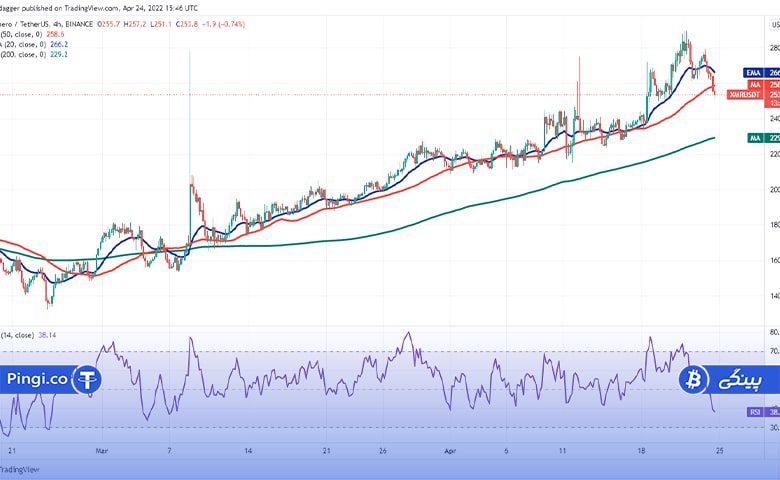Click the Mar date label on time axis
Viewport: 780px width, 480px height.
pos(101,451)
